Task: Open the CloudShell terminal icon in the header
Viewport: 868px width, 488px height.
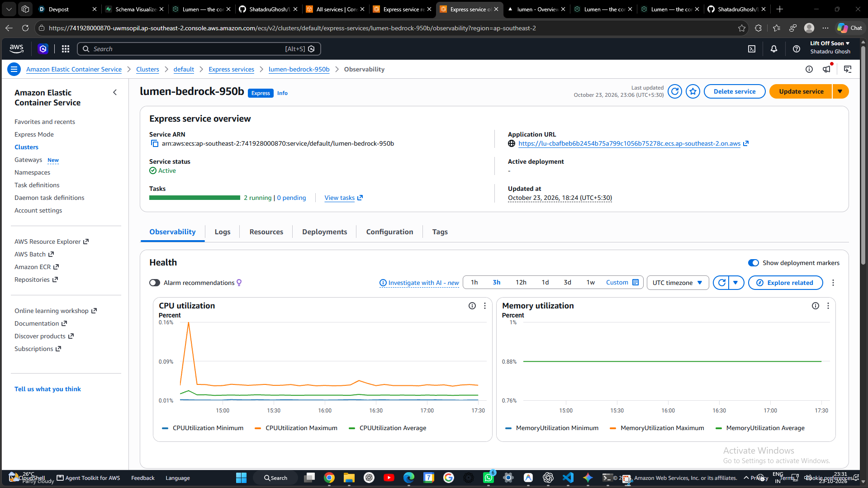Action: tap(752, 49)
